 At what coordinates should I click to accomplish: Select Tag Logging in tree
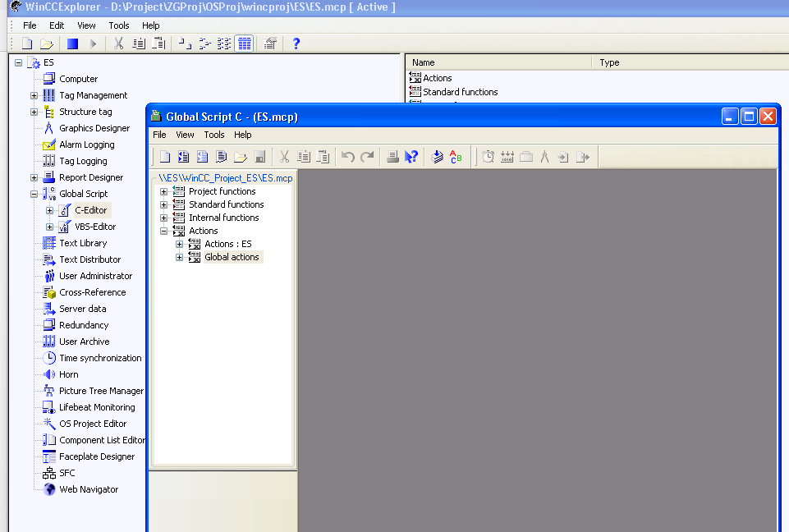(83, 161)
